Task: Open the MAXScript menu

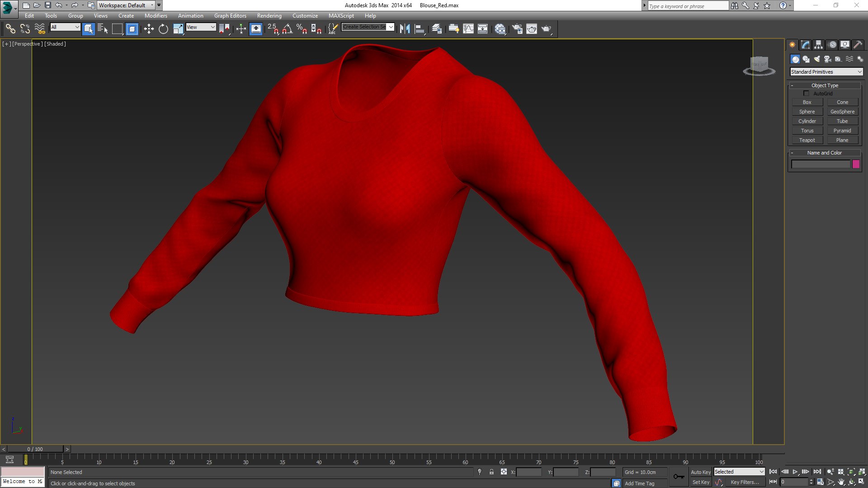Action: click(341, 15)
